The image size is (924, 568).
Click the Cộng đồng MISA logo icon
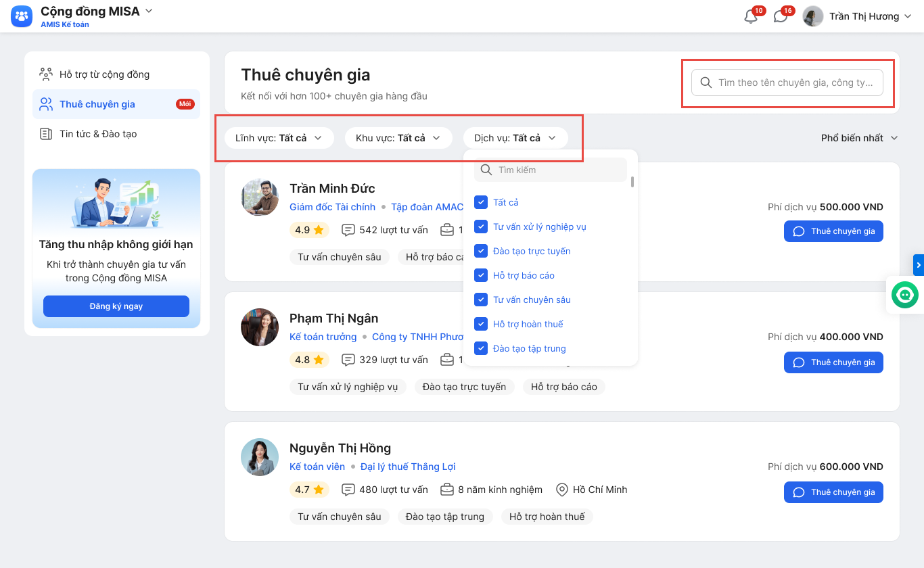[x=22, y=16]
